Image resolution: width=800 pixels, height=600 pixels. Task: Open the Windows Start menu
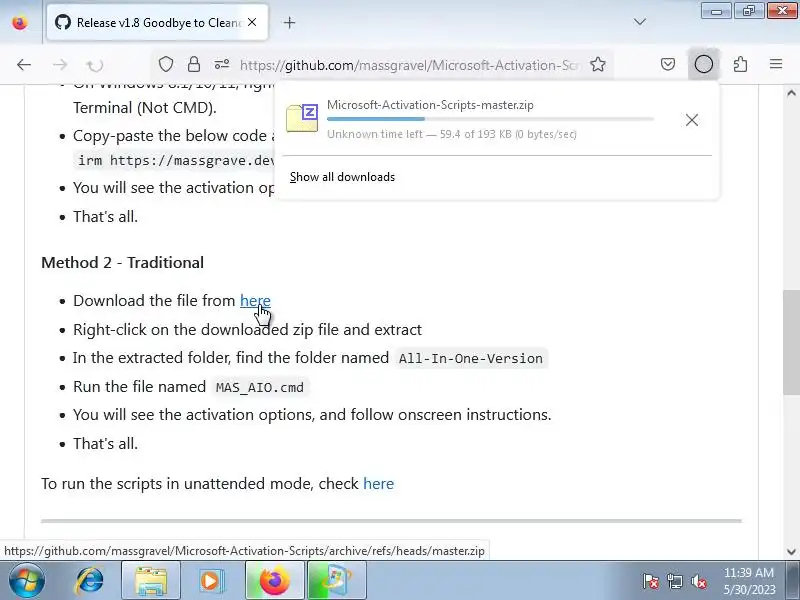tap(26, 580)
